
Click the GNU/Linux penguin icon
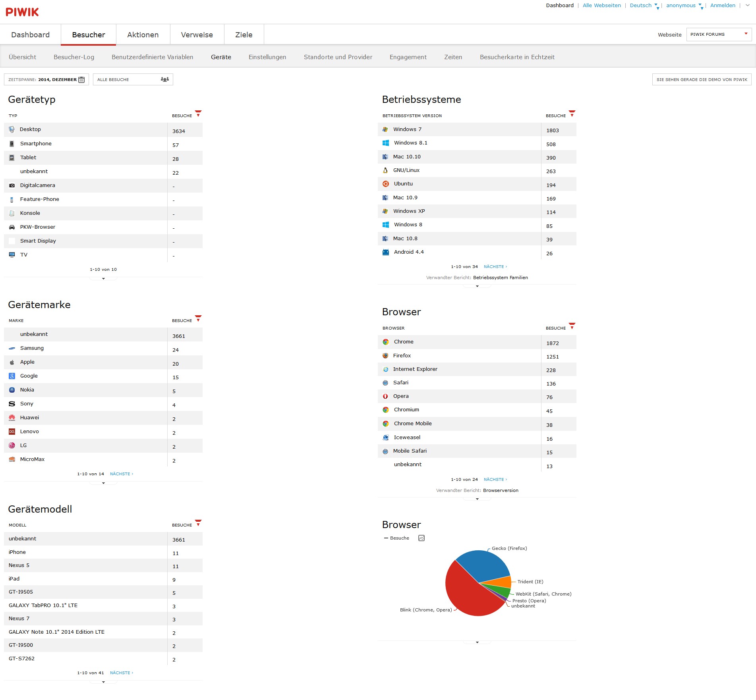pos(385,170)
